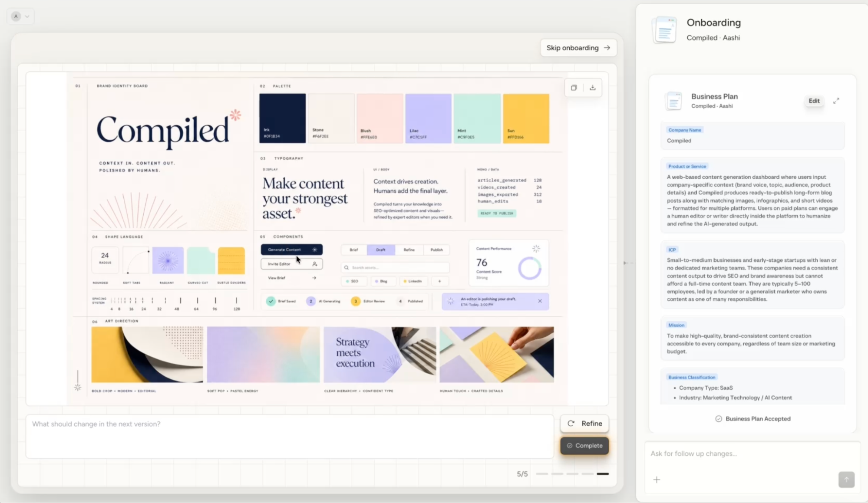Image resolution: width=868 pixels, height=503 pixels.
Task: Open the soft pop pastel gradient thumbnail
Action: coord(263,355)
